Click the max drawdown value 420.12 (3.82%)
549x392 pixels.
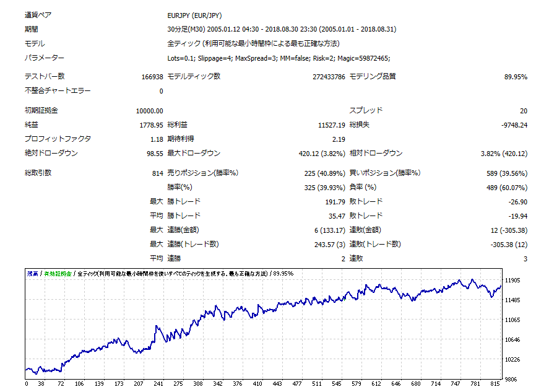click(322, 154)
